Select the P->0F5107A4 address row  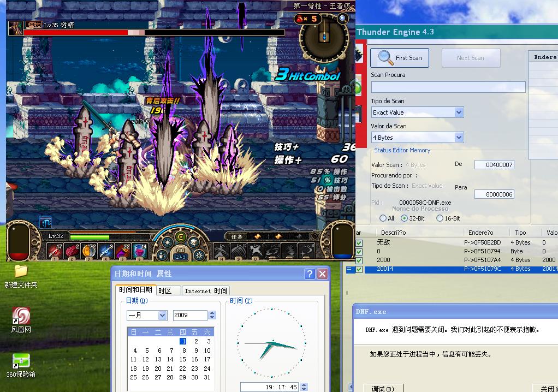(x=457, y=260)
